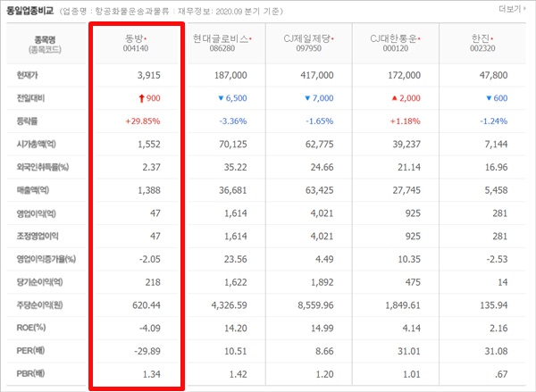Select the 현재가 row label
This screenshot has width=536, height=392.
(28, 75)
